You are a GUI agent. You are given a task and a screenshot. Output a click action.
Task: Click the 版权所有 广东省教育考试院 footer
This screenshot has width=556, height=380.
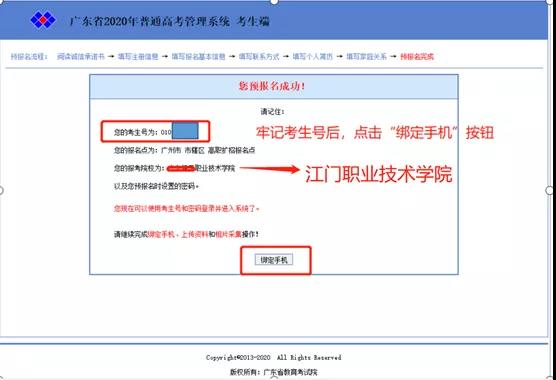pyautogui.click(x=274, y=372)
